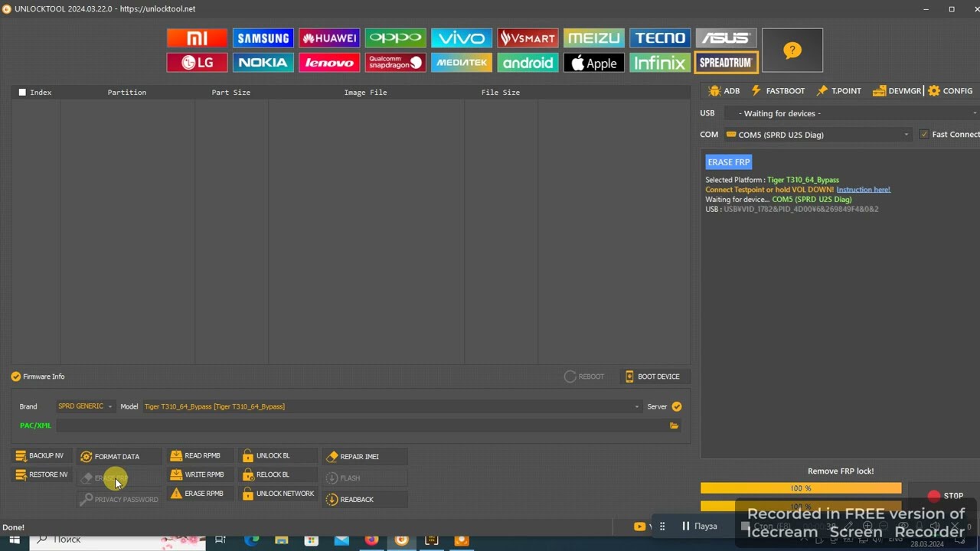Expand the Model Tiger T310_64_Bypass dropdown
The image size is (980, 551).
(636, 406)
